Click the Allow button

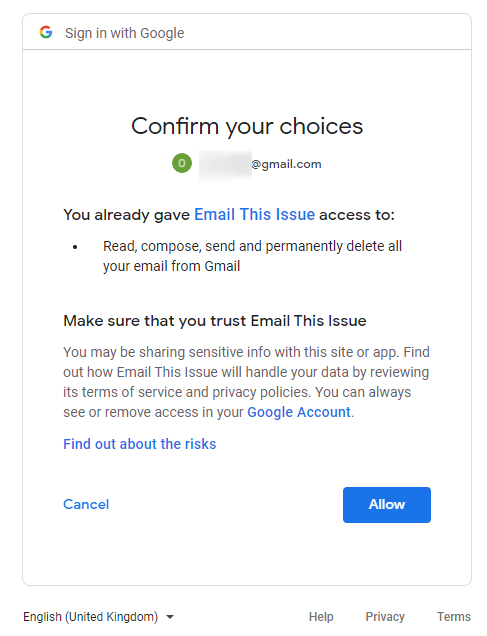click(387, 505)
